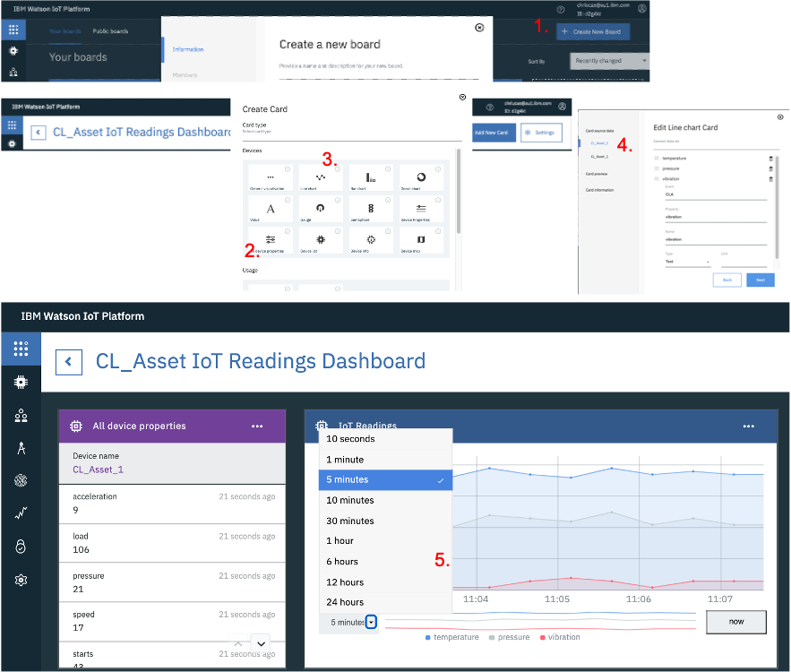Select the All device properties card type

click(x=271, y=239)
